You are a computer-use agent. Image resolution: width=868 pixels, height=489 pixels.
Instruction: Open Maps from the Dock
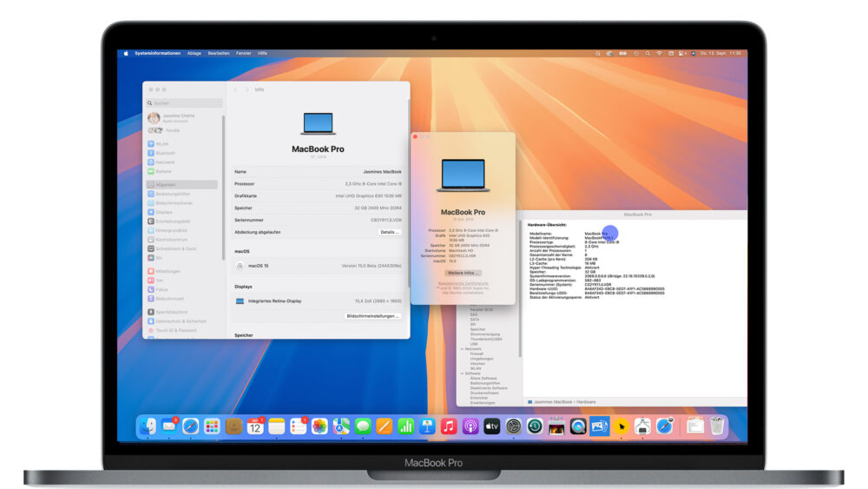[341, 426]
